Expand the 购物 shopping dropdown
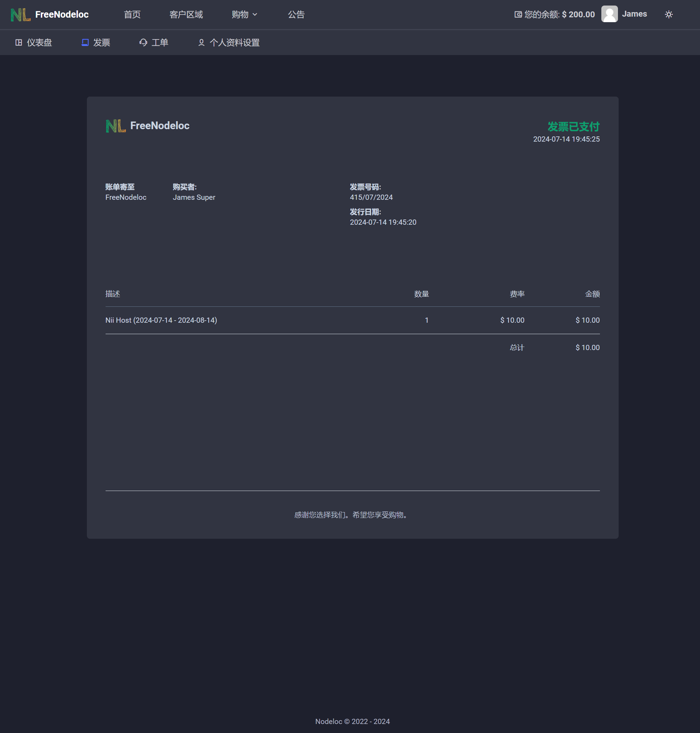The image size is (700, 733). (x=244, y=15)
